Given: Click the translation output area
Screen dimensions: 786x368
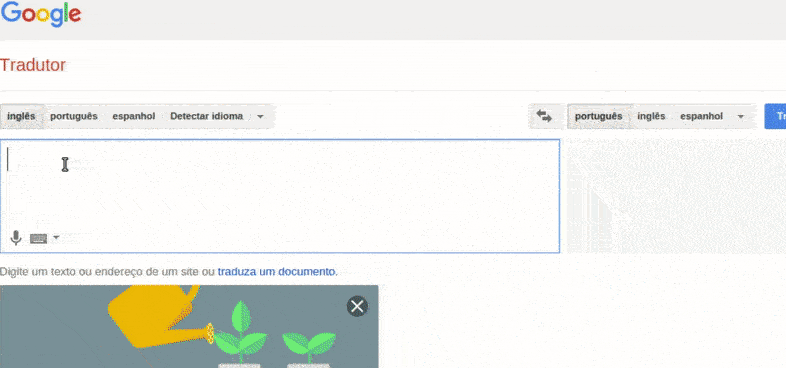Looking at the screenshot, I should (676, 196).
